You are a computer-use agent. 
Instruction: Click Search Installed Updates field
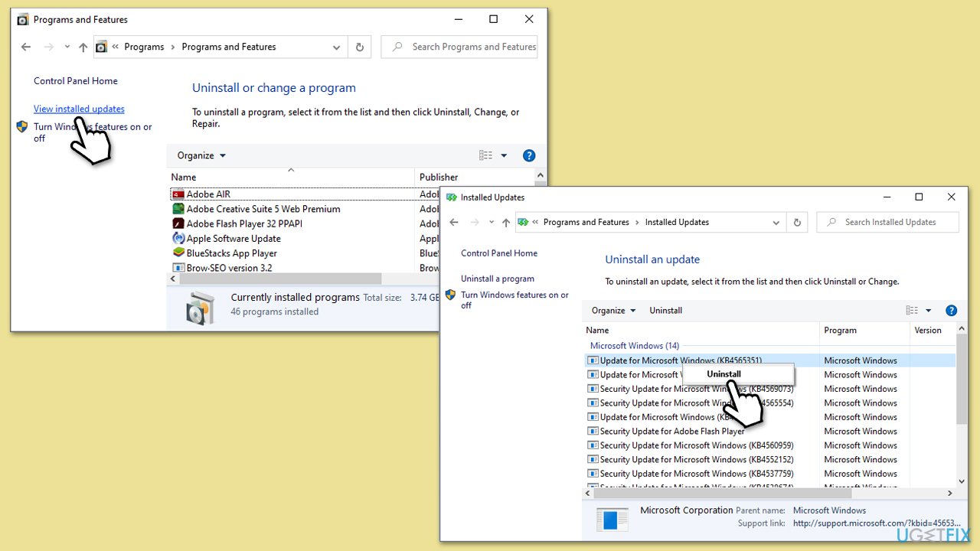point(888,222)
